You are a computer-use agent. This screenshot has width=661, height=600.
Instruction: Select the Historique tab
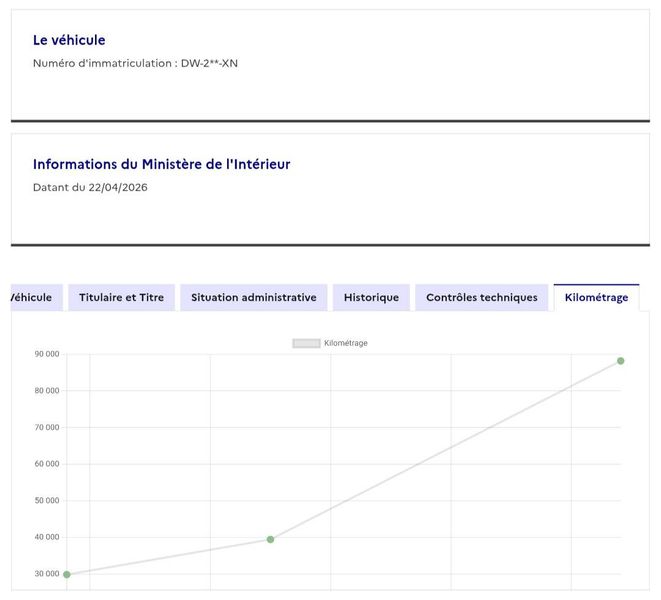pos(371,298)
